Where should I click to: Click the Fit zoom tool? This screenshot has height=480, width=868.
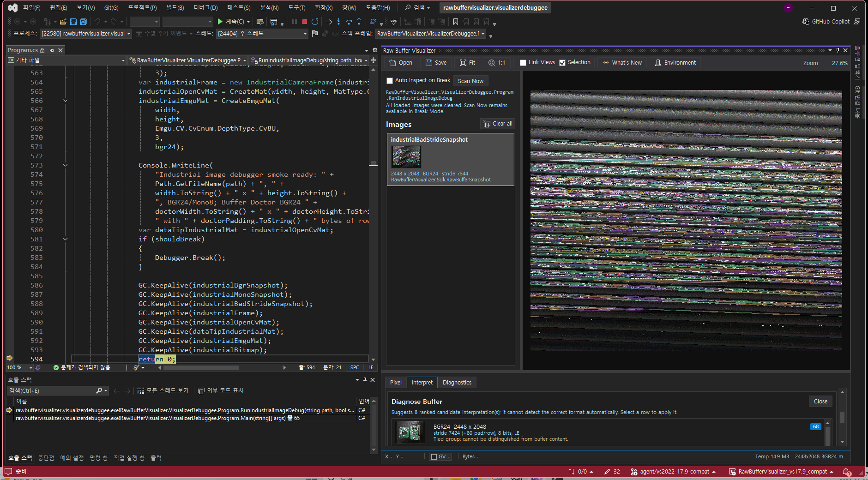coord(467,63)
